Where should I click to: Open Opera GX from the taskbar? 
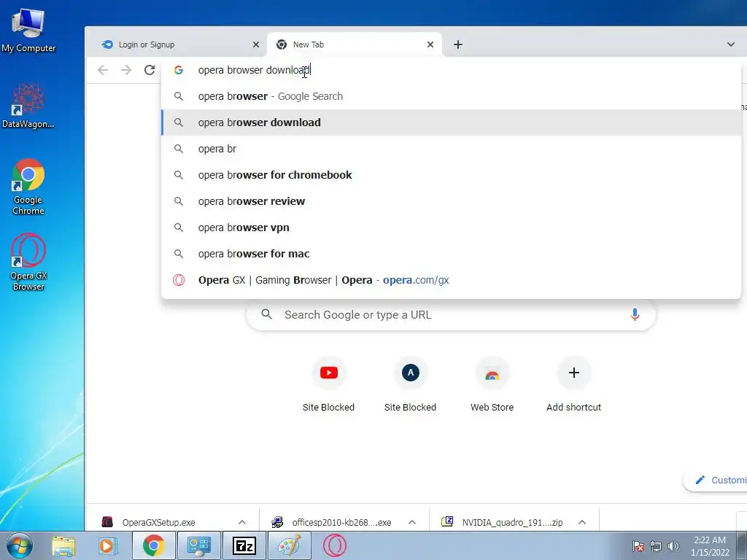[334, 545]
